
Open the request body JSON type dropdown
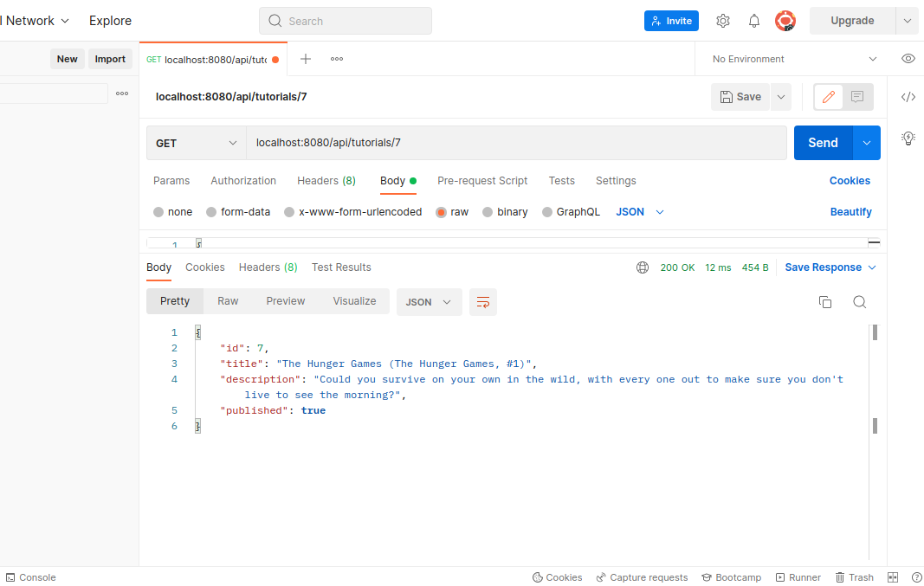640,212
